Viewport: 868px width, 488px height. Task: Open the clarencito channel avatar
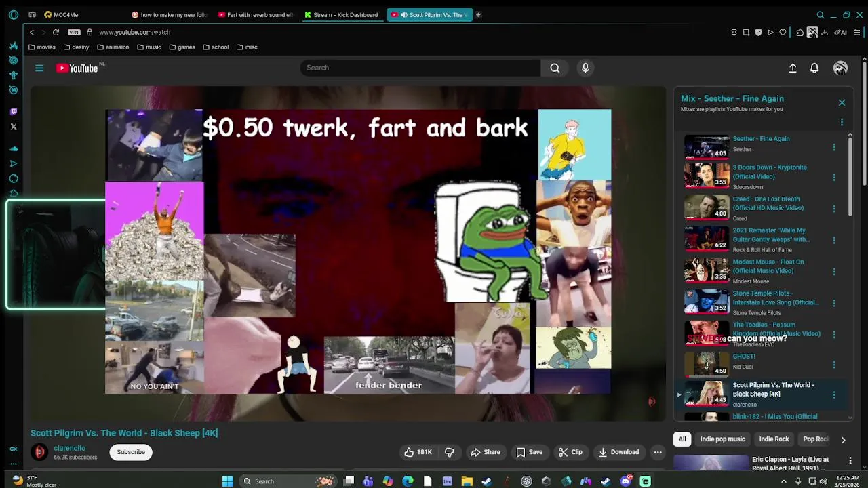(x=39, y=452)
